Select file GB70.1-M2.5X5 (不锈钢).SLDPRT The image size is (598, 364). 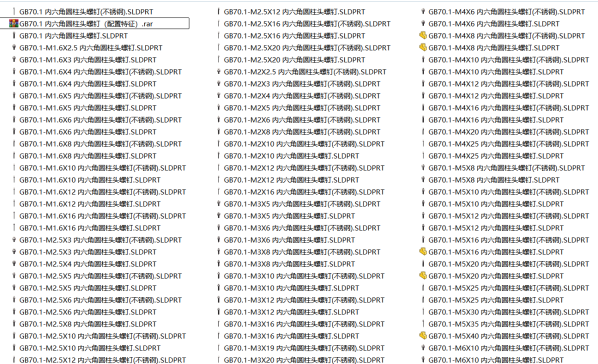(101, 276)
